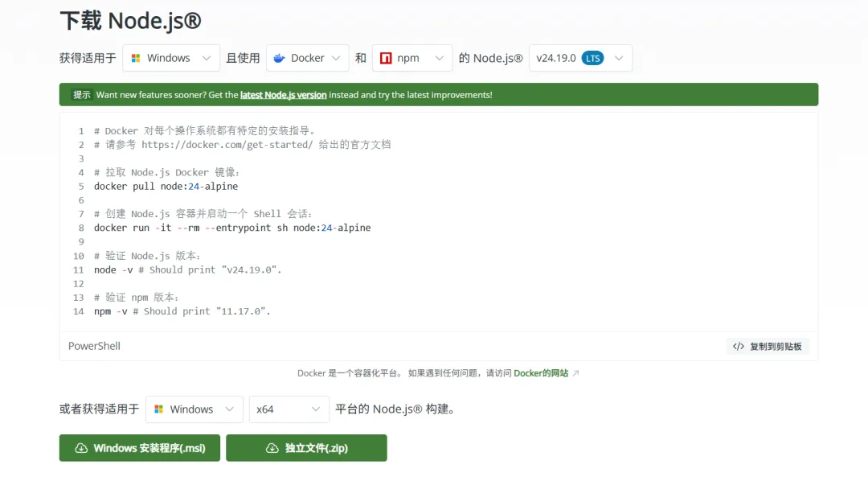
Task: Visit the Docker的网站 link
Action: tap(541, 373)
